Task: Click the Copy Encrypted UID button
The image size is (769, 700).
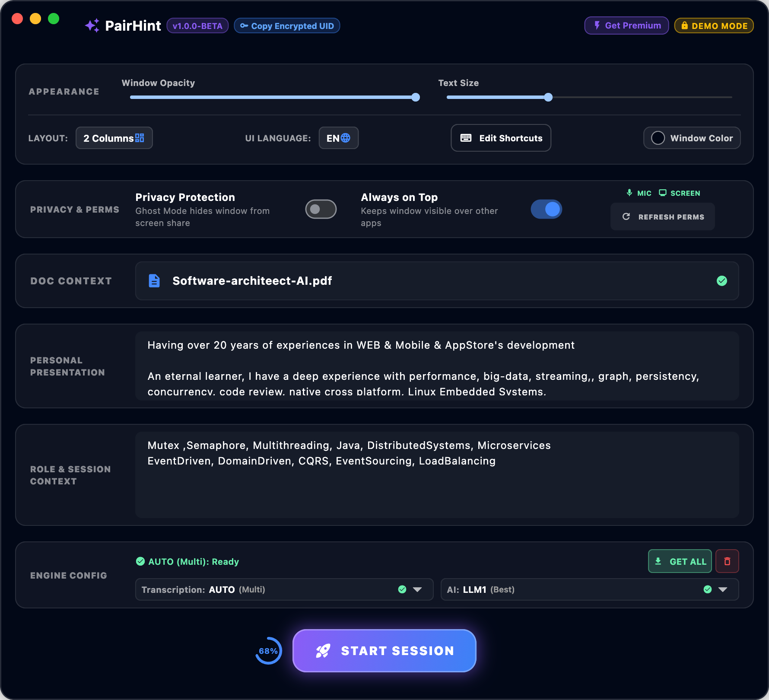Action: click(287, 26)
